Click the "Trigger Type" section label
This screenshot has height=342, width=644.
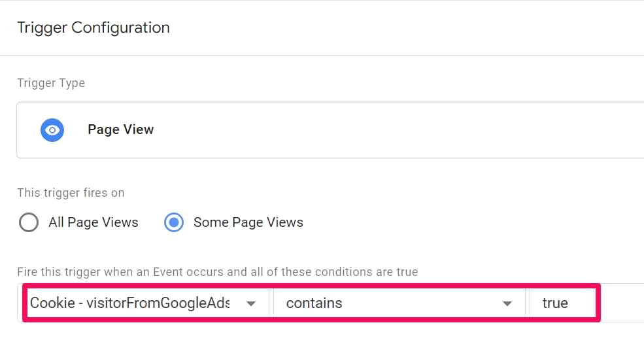click(x=51, y=83)
